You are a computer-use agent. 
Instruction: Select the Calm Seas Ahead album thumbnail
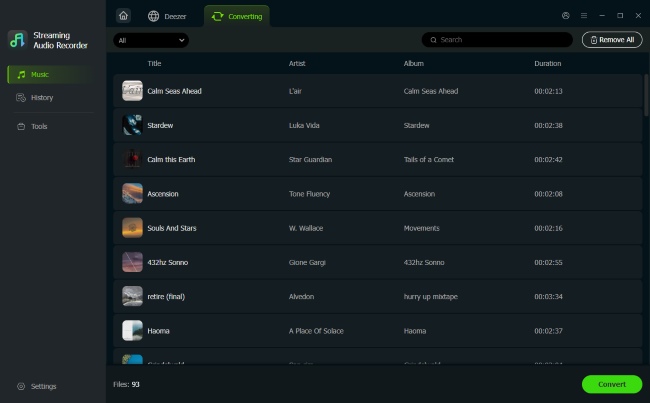coord(132,91)
